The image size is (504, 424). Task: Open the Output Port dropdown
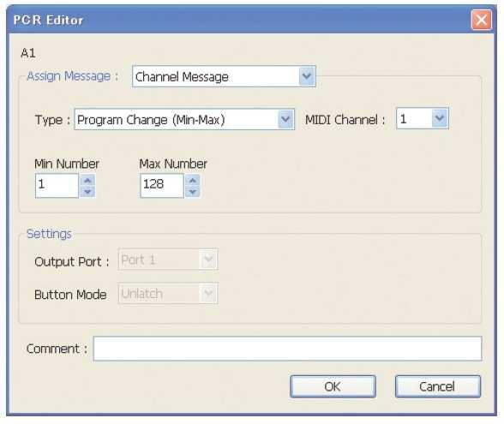(x=168, y=259)
